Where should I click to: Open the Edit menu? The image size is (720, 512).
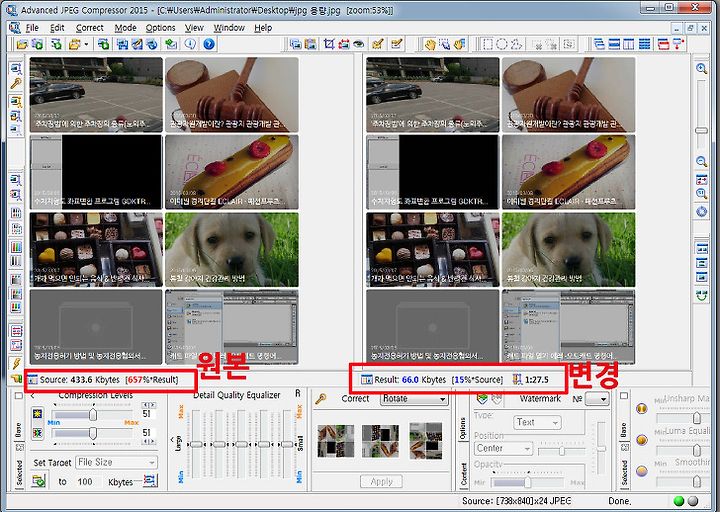[57, 28]
